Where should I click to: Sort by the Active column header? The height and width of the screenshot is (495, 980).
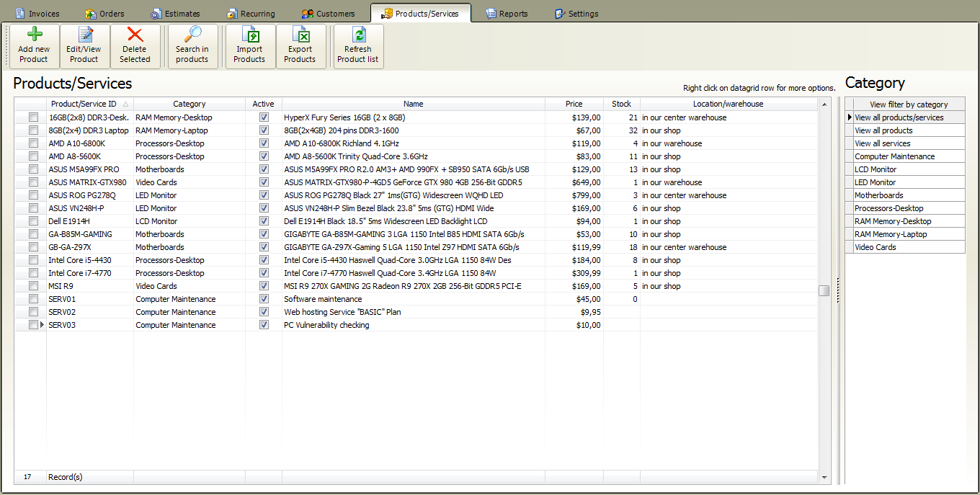point(264,104)
